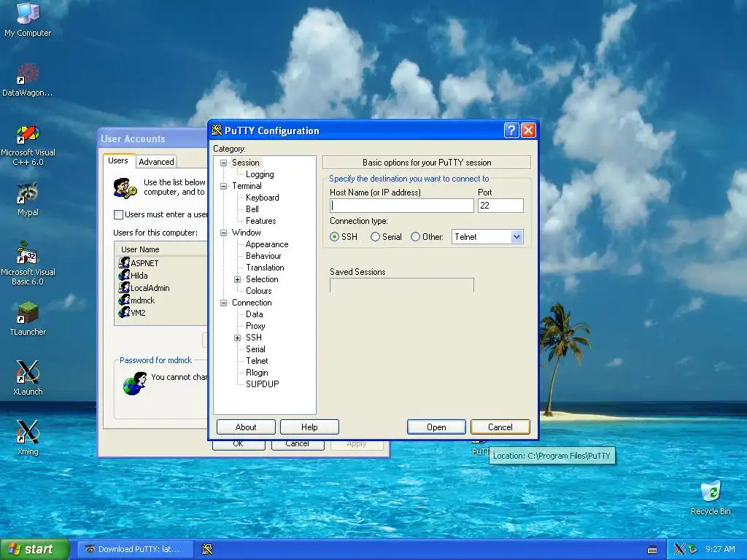Image resolution: width=747 pixels, height=560 pixels.
Task: Click the Port number field
Action: point(500,205)
